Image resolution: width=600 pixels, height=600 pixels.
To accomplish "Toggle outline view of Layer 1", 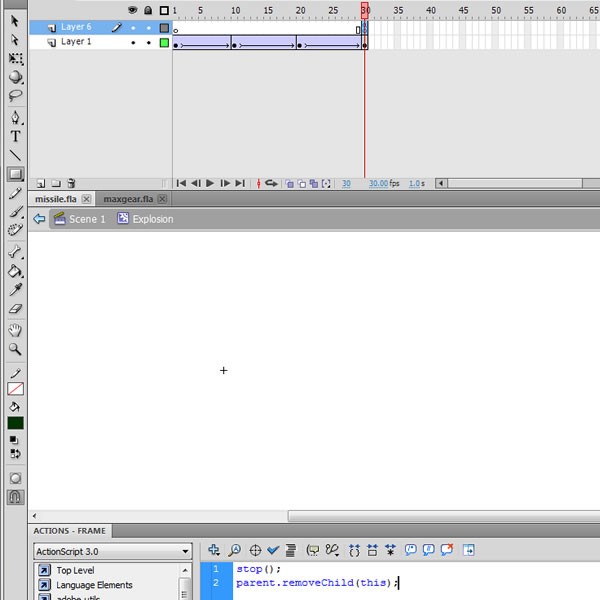I will click(x=164, y=43).
